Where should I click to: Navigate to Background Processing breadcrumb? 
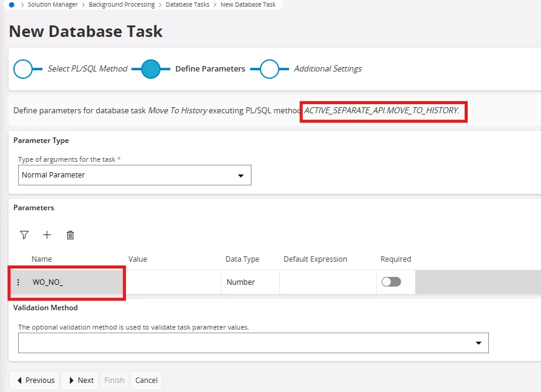coord(123,4)
